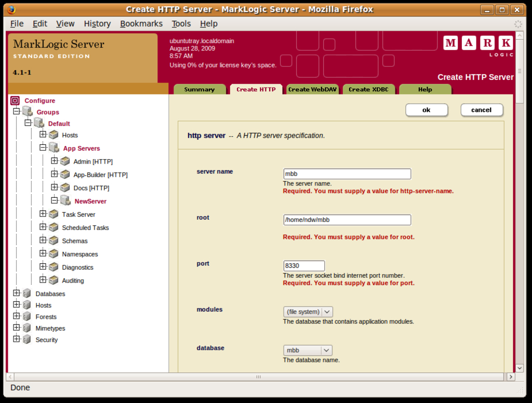Click the Groups server icon
Viewport: 532px width, 403px height.
[28, 111]
